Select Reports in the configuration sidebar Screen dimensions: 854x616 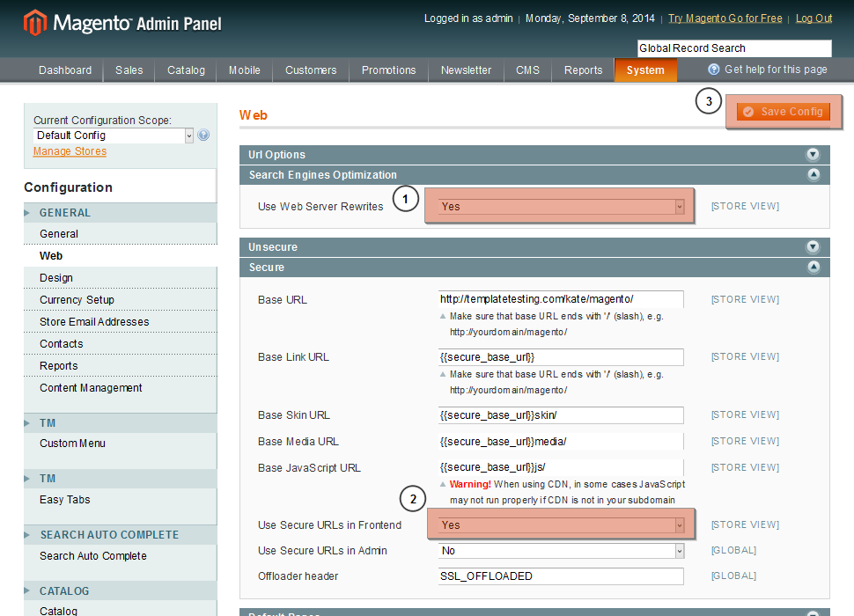pyautogui.click(x=121, y=366)
